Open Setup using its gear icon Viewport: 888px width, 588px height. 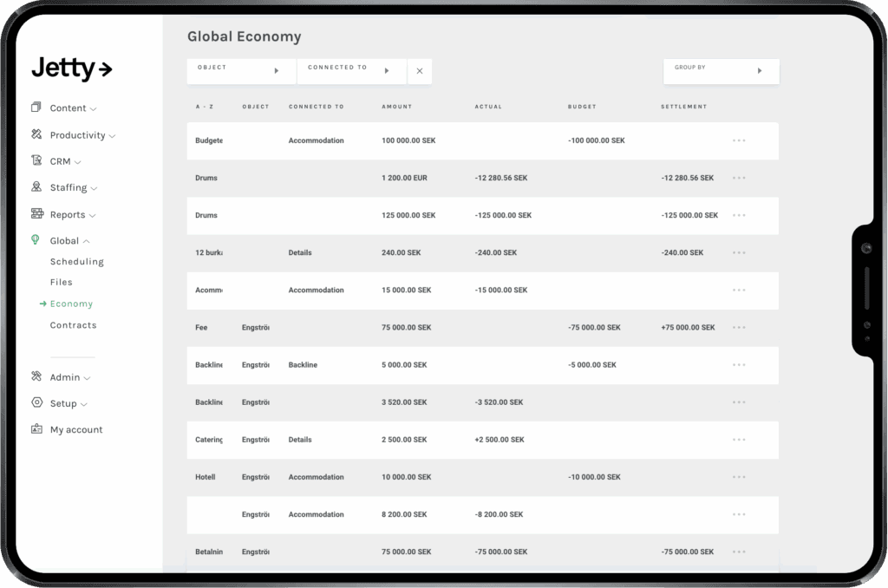[36, 403]
